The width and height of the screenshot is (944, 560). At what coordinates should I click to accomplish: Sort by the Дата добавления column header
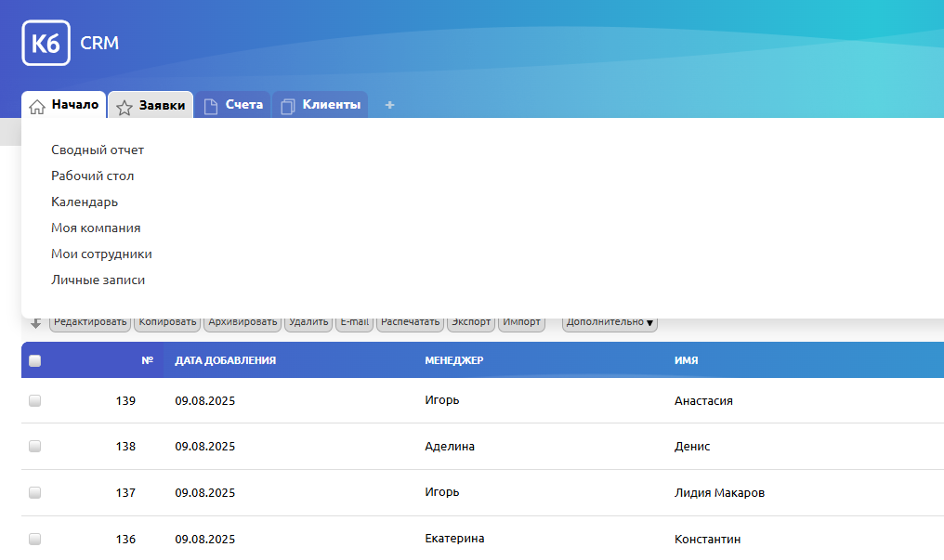click(x=225, y=360)
